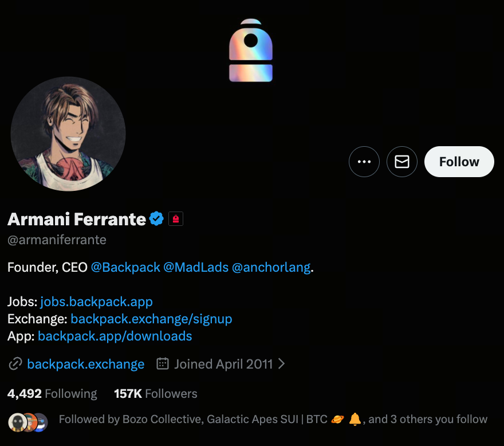This screenshot has width=504, height=446.
Task: Open backpack.exchange/signup link
Action: click(x=151, y=319)
